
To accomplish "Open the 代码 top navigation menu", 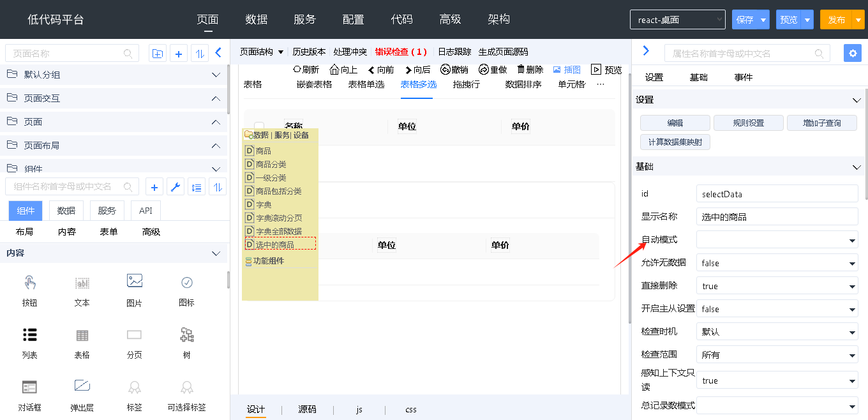I will click(402, 19).
